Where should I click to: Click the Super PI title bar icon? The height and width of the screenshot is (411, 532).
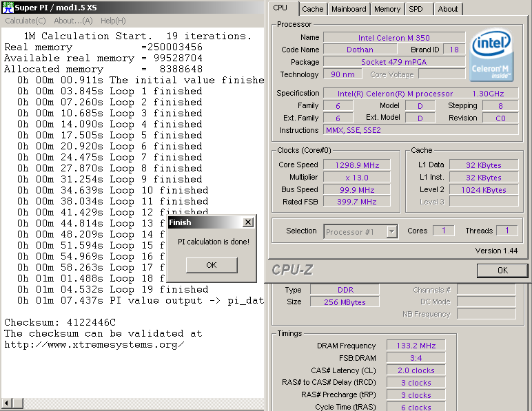pos(8,8)
